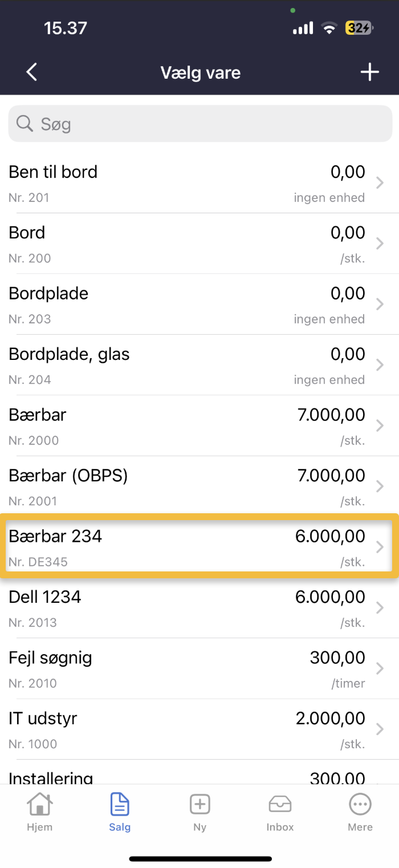Tap the plus icon to add item
Viewport: 399px width, 868px height.
pos(369,72)
